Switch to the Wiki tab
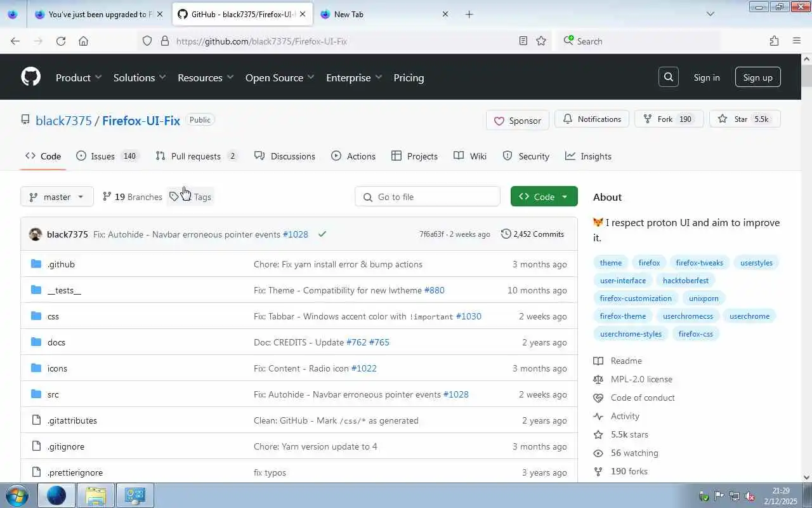Image resolution: width=812 pixels, height=508 pixels. 470,156
